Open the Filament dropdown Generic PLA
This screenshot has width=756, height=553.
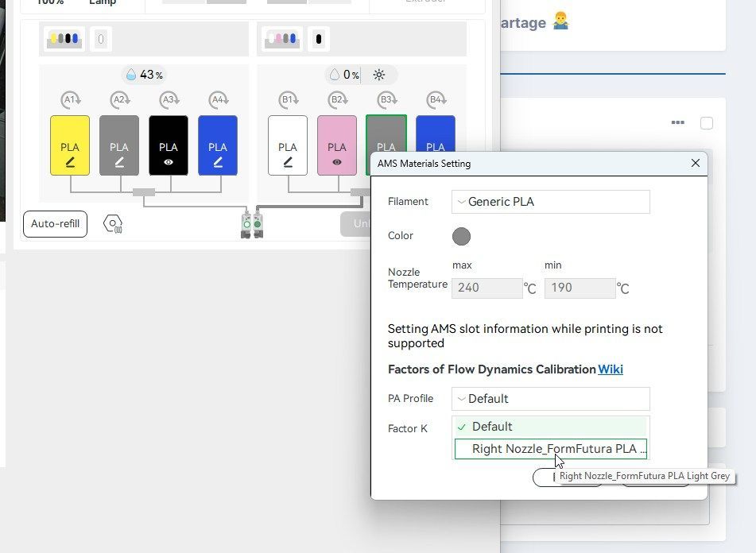[x=551, y=202]
